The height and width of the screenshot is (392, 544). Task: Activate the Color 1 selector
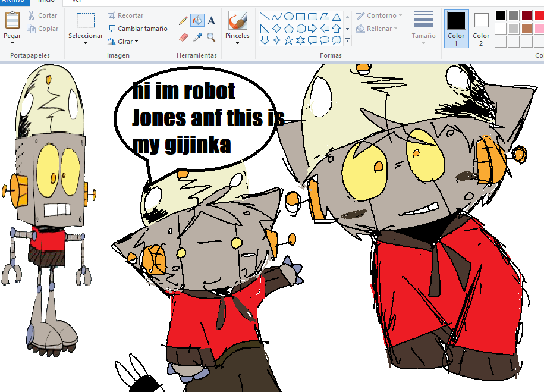pos(456,29)
